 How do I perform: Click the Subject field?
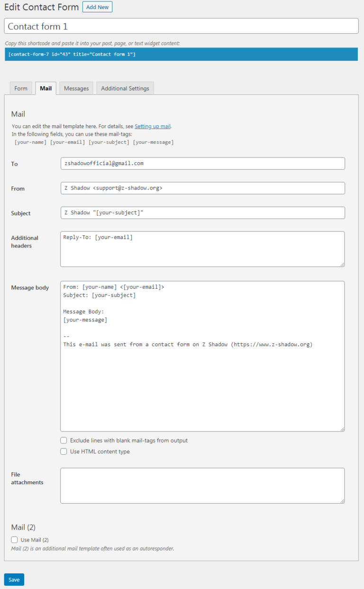click(202, 212)
